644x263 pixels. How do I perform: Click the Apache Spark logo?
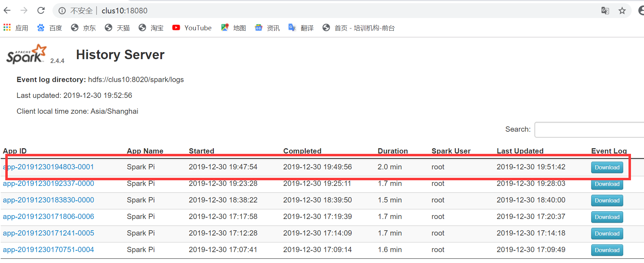26,55
